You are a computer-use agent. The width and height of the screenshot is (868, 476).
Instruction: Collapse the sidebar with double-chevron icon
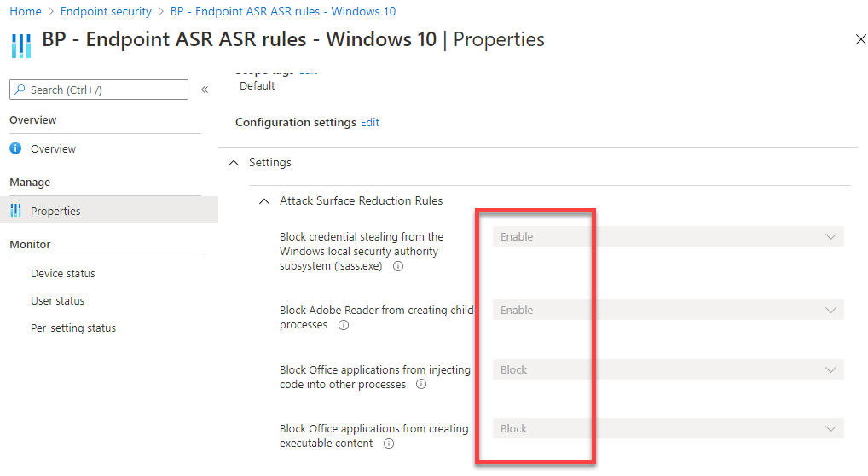[x=205, y=90]
